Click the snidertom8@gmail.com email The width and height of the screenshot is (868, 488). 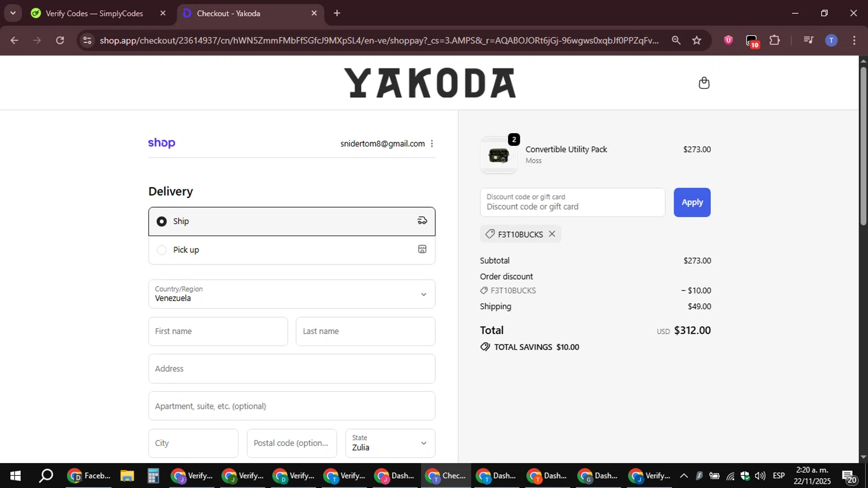coord(382,144)
